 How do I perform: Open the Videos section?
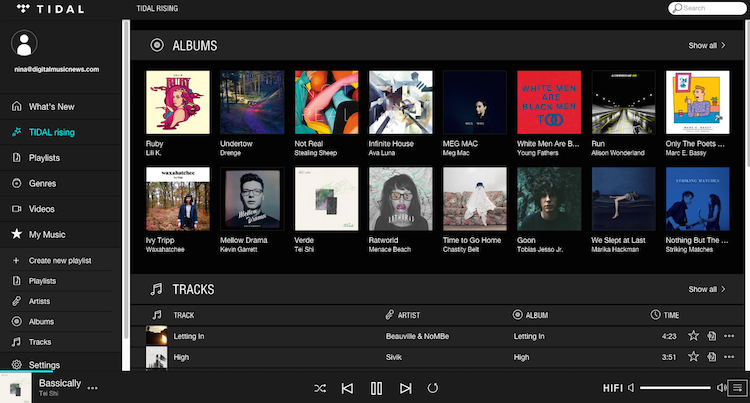coord(41,209)
